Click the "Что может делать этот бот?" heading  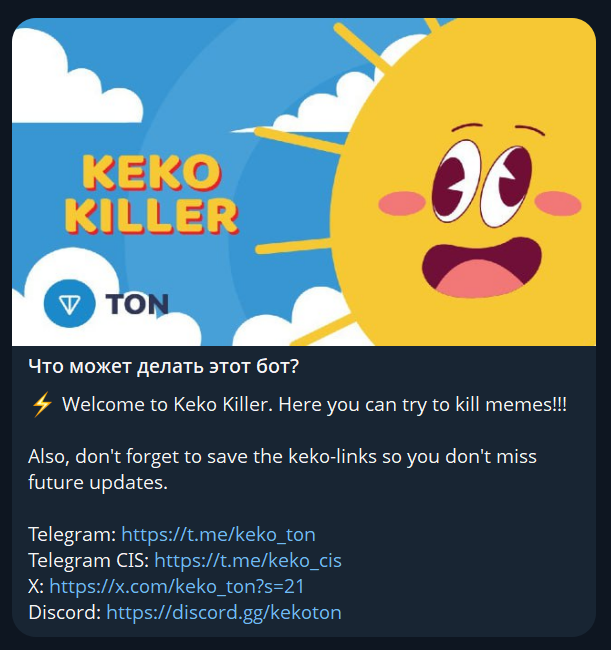pyautogui.click(x=164, y=366)
